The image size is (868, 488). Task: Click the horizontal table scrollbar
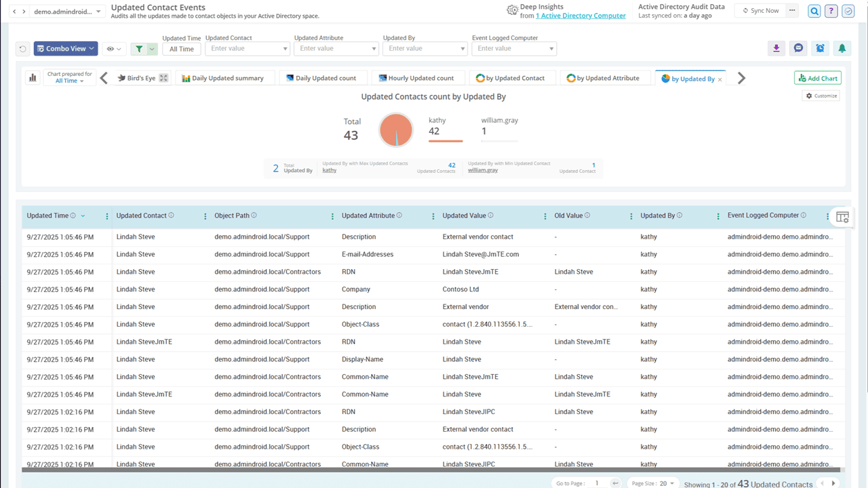coord(431,469)
